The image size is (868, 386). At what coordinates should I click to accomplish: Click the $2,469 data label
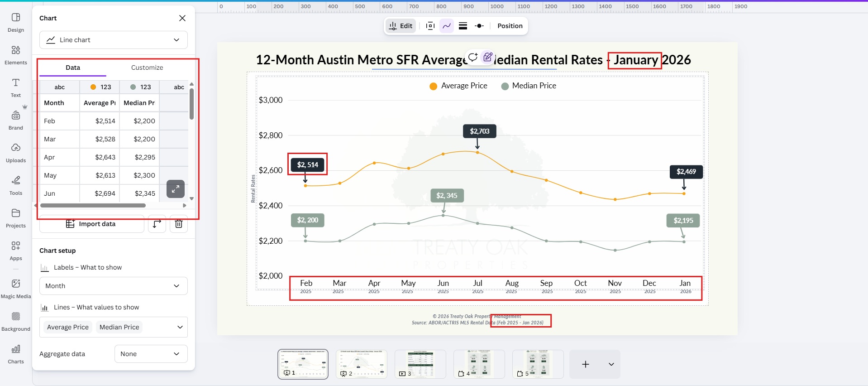pyautogui.click(x=687, y=172)
